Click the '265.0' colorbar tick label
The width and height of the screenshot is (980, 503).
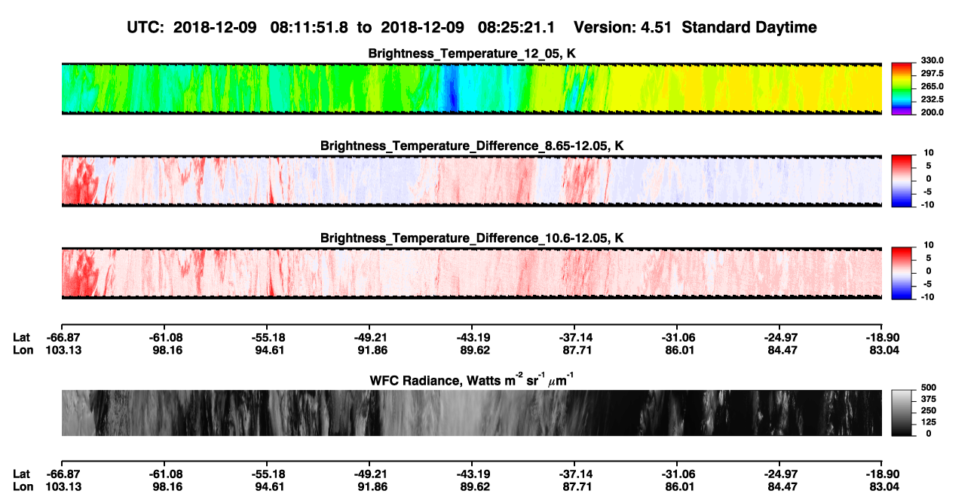[x=931, y=87]
